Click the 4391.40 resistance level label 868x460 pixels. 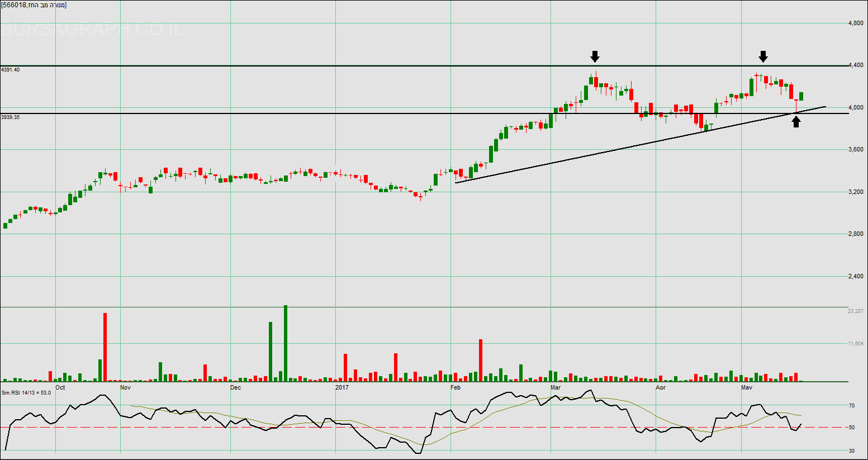point(11,70)
